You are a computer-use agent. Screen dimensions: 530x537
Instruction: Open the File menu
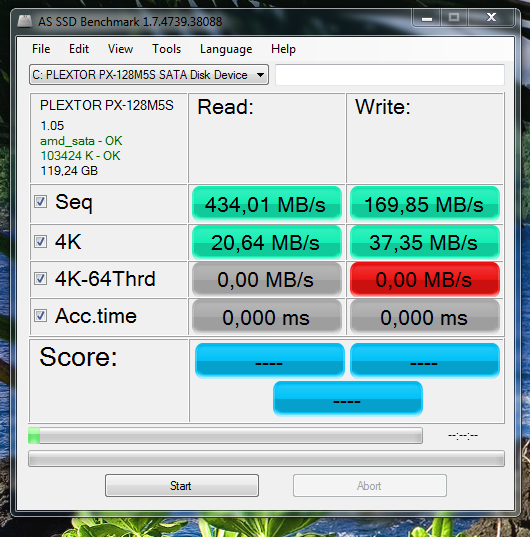tap(41, 49)
